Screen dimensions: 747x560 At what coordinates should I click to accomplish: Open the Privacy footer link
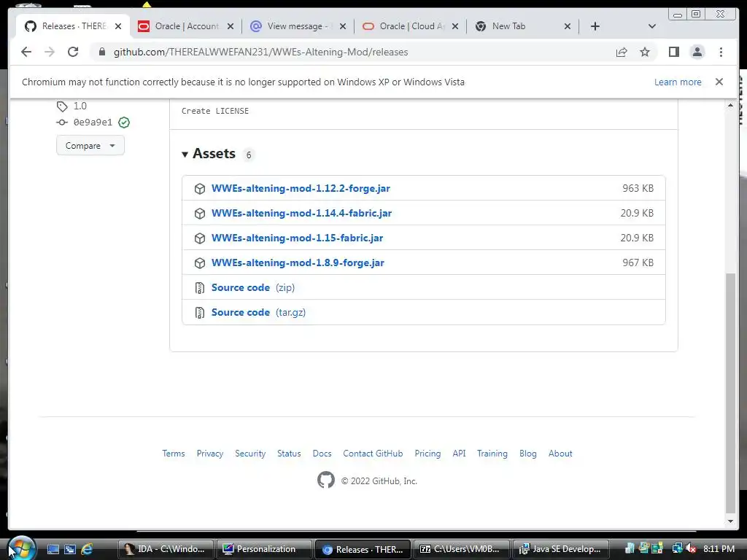click(209, 454)
